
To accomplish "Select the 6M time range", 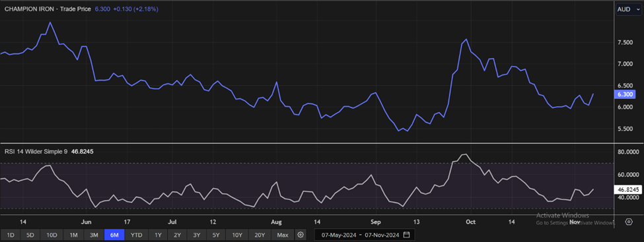I will [x=114, y=235].
